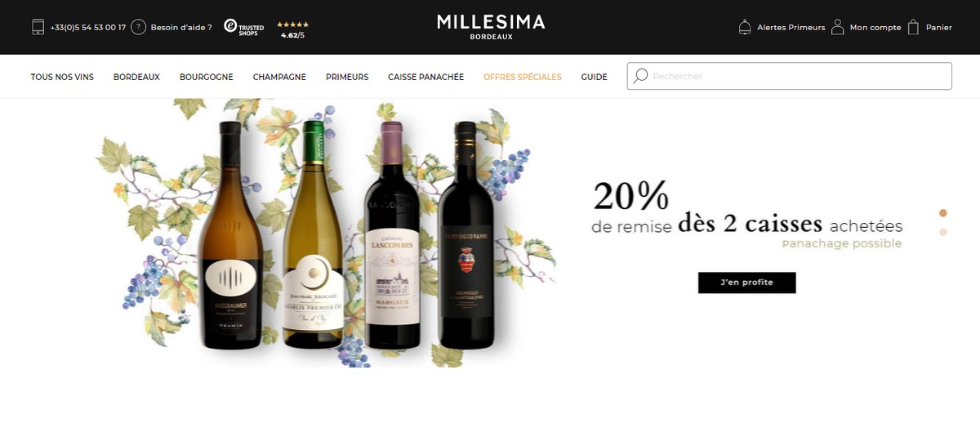Click the phone icon beside the number
Screen dimensions: 980x423
coord(38,27)
